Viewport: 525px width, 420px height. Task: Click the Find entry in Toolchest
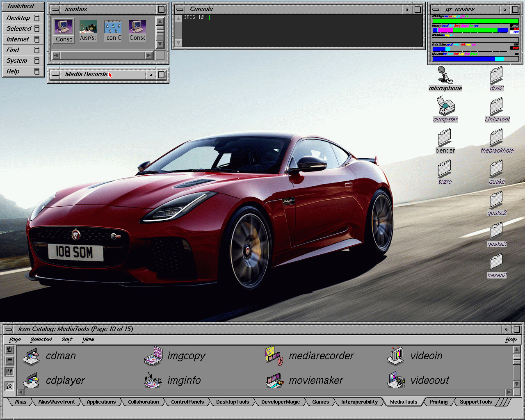click(13, 50)
